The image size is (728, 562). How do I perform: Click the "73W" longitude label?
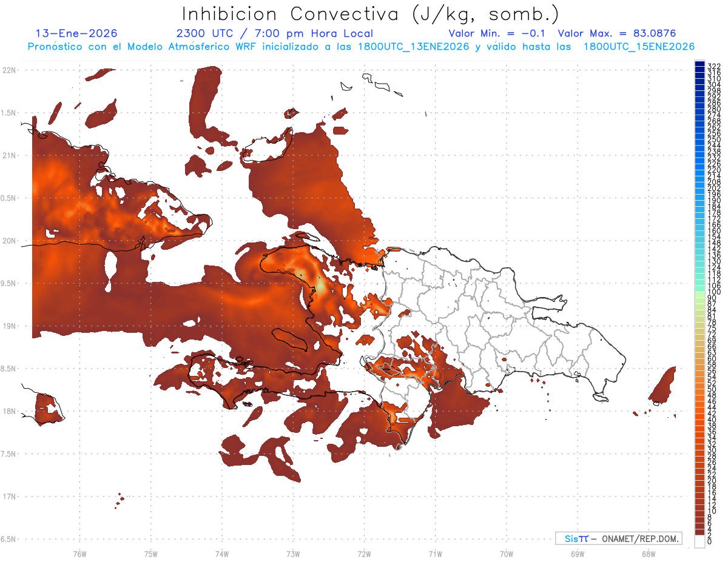pos(293,554)
